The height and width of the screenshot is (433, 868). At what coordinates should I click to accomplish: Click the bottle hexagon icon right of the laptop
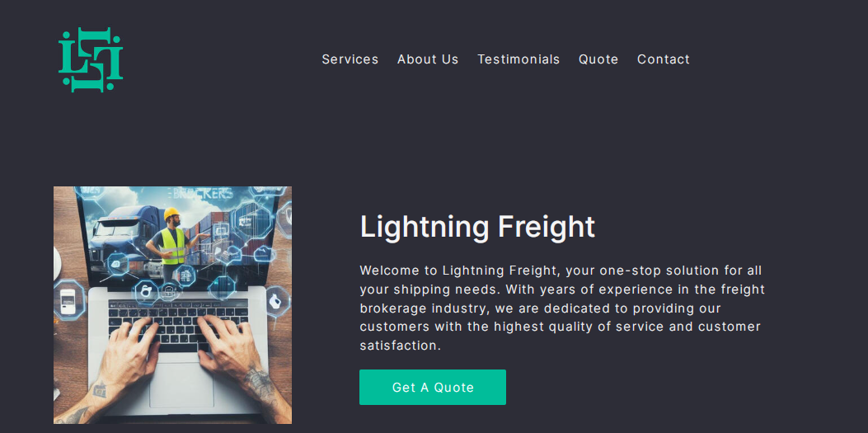coord(277,300)
